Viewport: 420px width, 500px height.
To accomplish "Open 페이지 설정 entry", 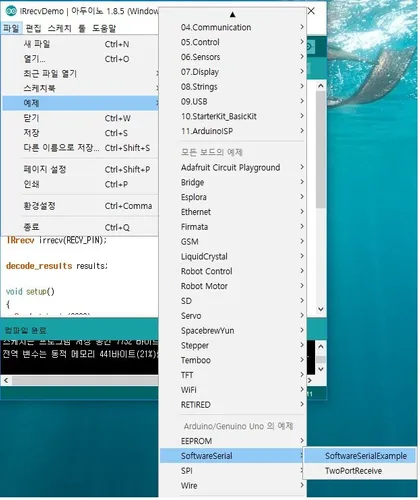I will [80, 169].
